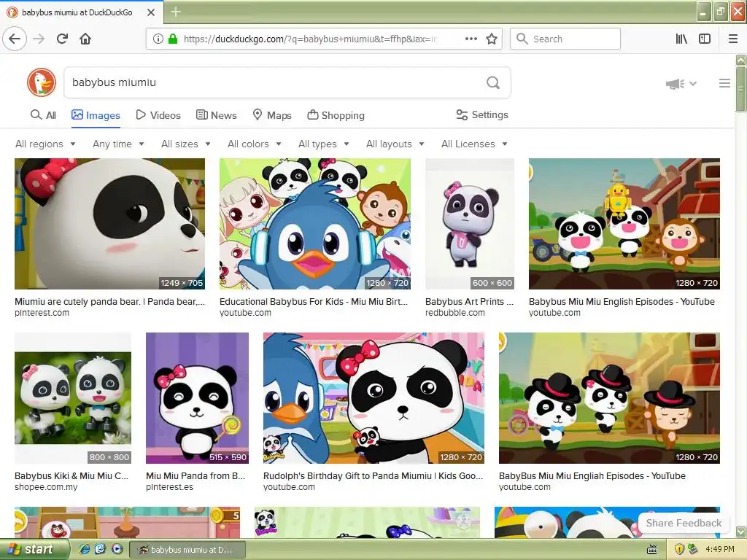The height and width of the screenshot is (560, 747).
Task: Open the 'Miumiu are cutely panda bear' link
Action: (109, 301)
